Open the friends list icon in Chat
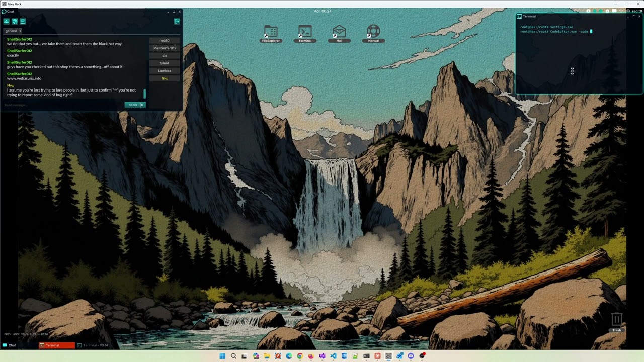The image size is (644, 362). point(7,21)
